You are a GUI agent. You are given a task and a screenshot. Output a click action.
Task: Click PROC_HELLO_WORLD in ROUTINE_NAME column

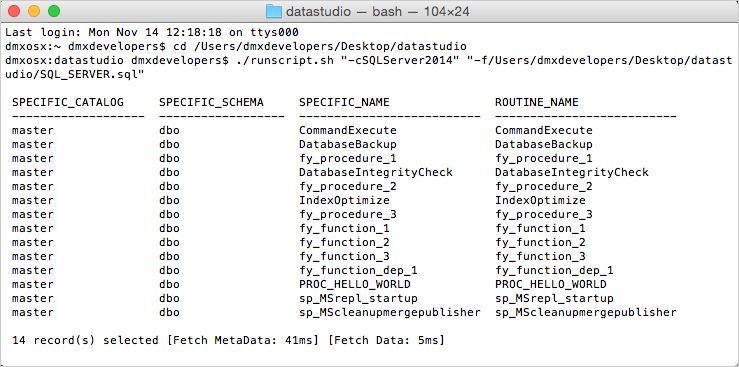(x=550, y=285)
